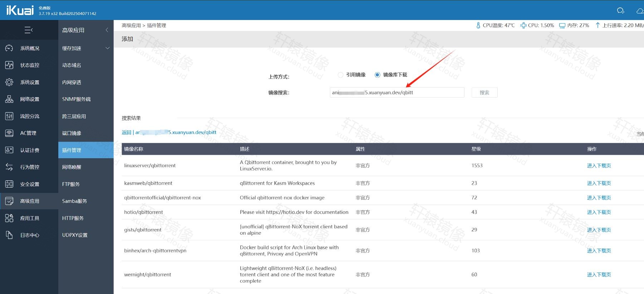Open 高级应用 checkbox icon

[9, 201]
